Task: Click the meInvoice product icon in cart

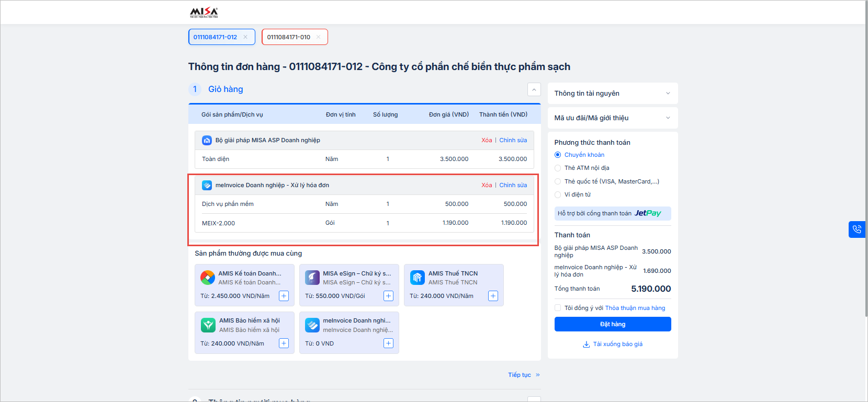Action: click(207, 185)
